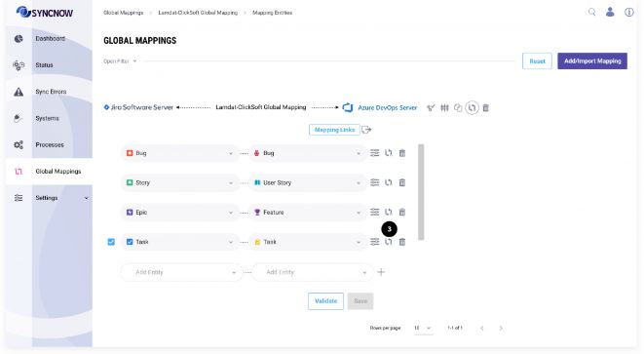Open the Jira Bug entity dropdown
Screen dimensions: 644x354
point(179,153)
